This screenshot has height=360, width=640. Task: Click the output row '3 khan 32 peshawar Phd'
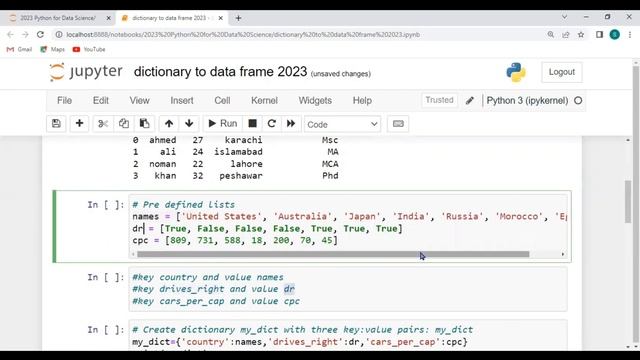click(x=236, y=176)
